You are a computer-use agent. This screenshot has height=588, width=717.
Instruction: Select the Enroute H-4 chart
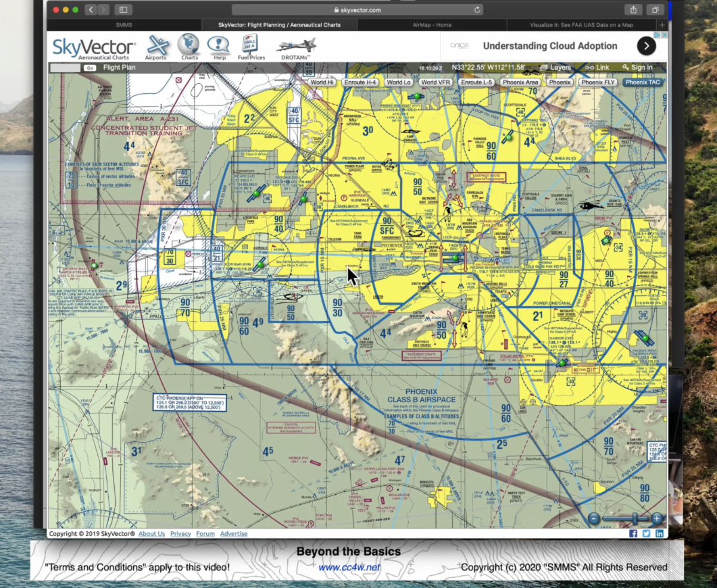click(360, 82)
